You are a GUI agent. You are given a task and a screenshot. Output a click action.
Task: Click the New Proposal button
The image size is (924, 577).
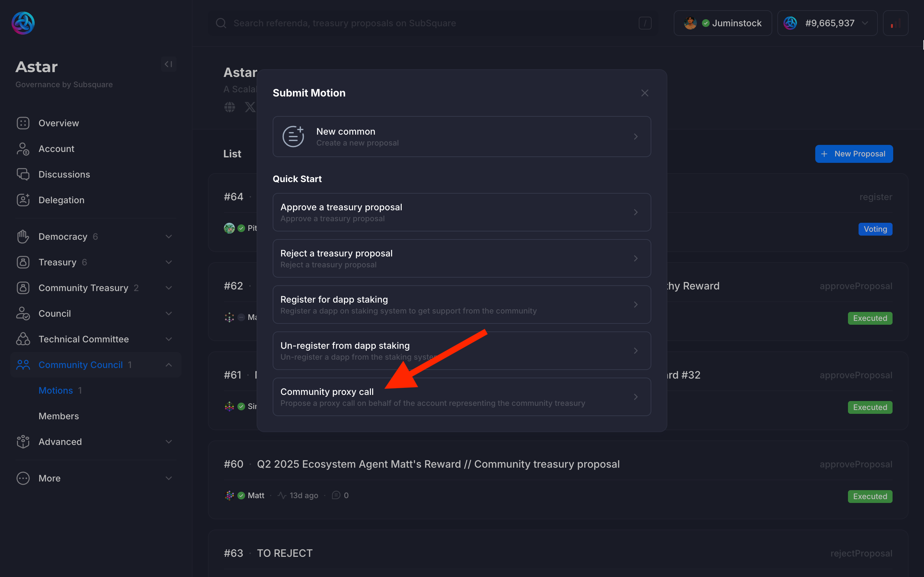854,154
